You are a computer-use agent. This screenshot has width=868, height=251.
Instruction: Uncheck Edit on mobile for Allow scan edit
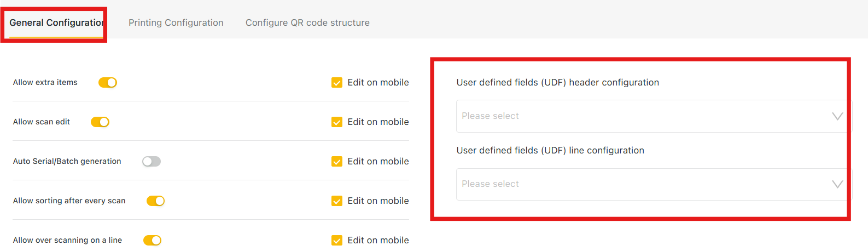[x=337, y=122]
